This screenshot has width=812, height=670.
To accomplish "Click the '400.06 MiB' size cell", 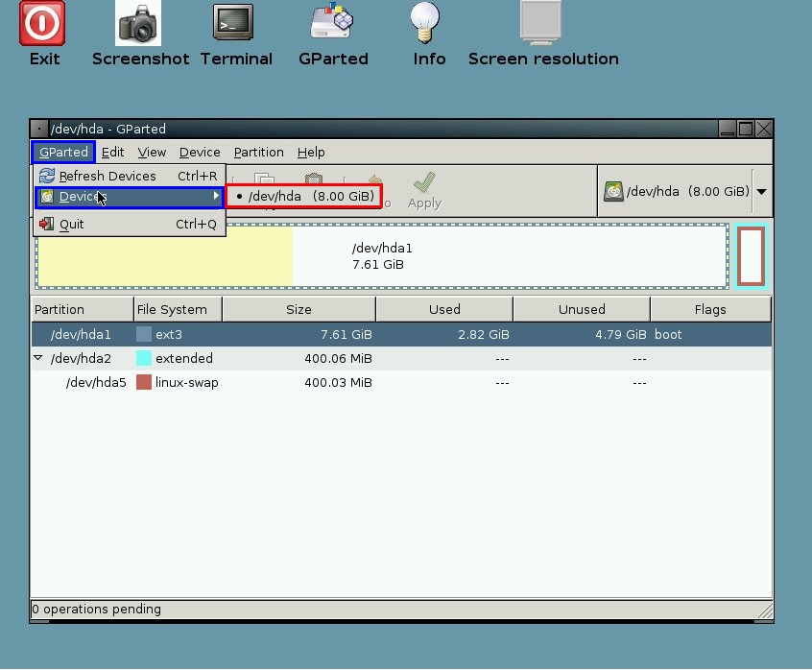I will 338,358.
